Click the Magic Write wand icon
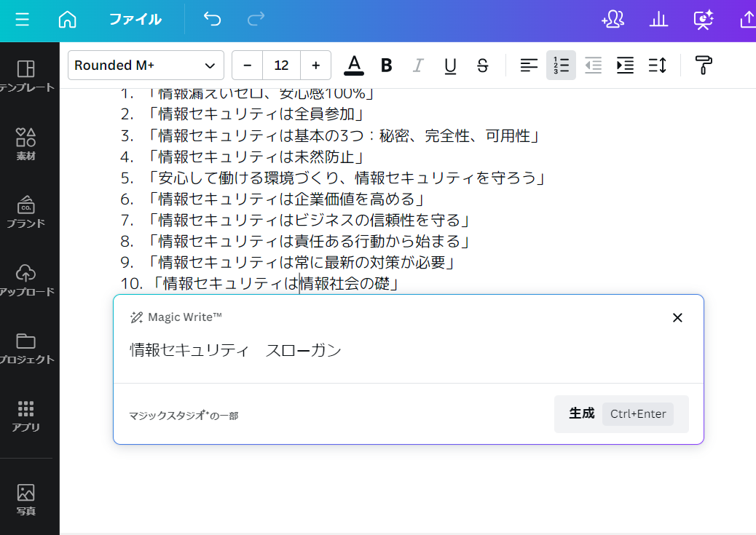 coord(136,317)
